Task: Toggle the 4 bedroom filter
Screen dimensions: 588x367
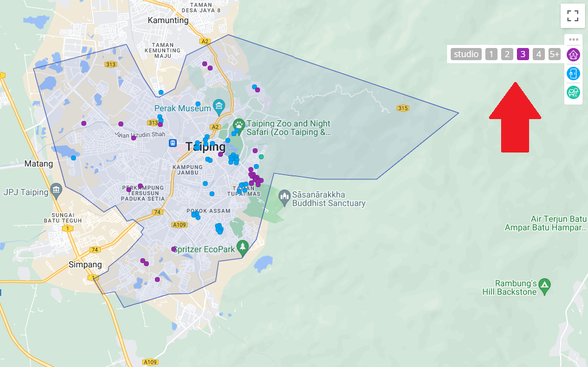Action: (x=538, y=54)
